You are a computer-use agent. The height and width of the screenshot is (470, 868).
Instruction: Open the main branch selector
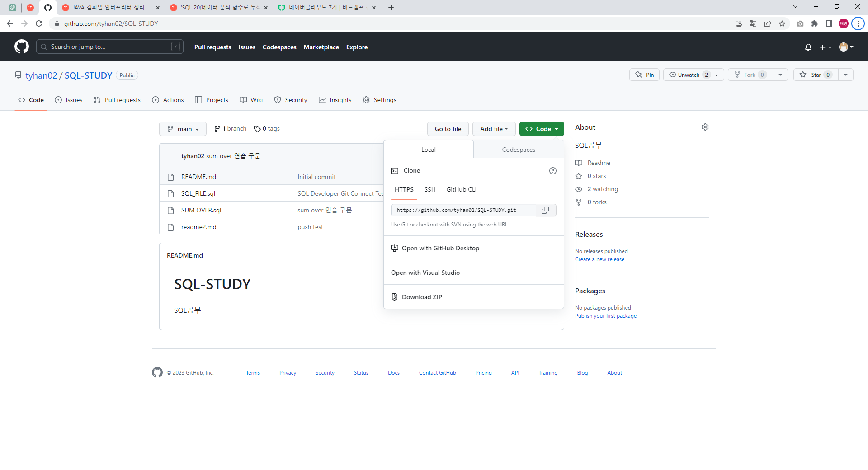pos(183,129)
